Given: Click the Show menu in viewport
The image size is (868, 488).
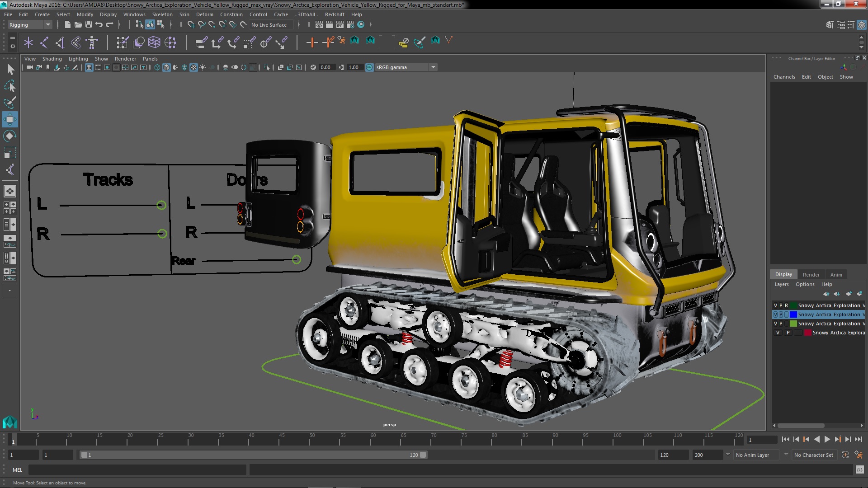Looking at the screenshot, I should point(101,58).
